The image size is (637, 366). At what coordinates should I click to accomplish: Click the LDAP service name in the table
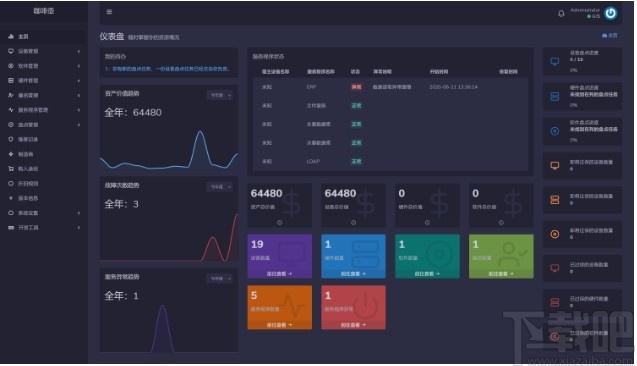(313, 161)
